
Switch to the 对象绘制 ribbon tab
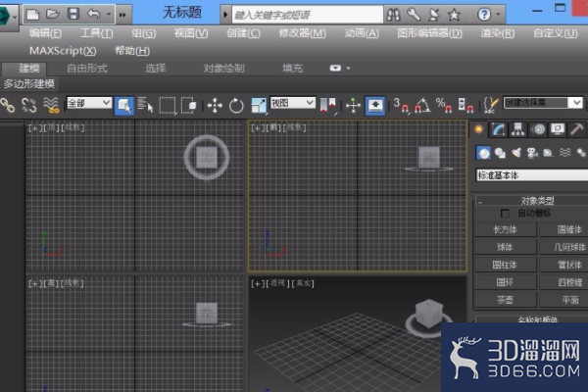(223, 69)
